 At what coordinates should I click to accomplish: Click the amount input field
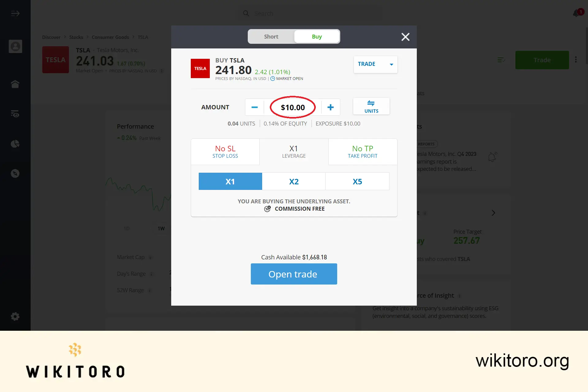click(293, 107)
